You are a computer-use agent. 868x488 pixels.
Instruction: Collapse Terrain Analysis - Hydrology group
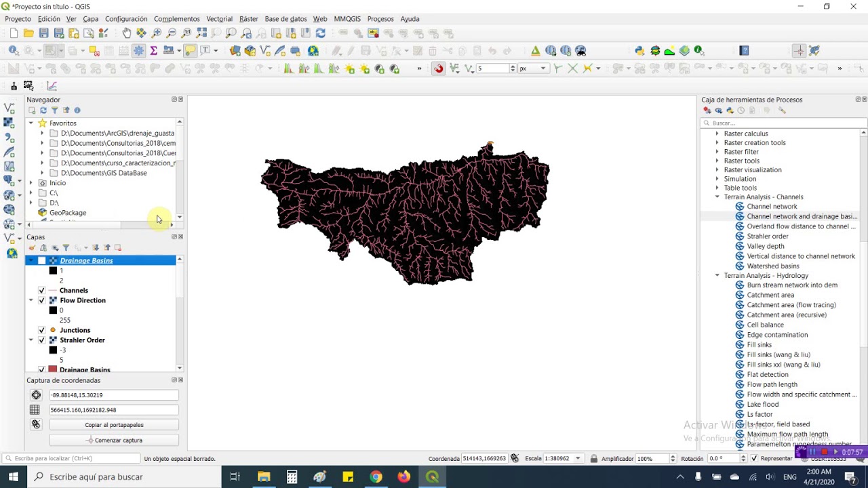[x=717, y=276]
